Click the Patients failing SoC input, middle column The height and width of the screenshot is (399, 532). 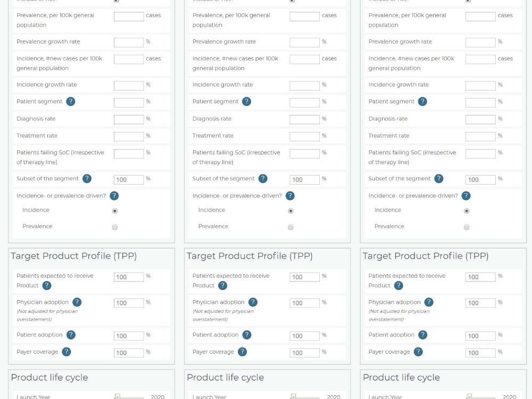point(304,153)
